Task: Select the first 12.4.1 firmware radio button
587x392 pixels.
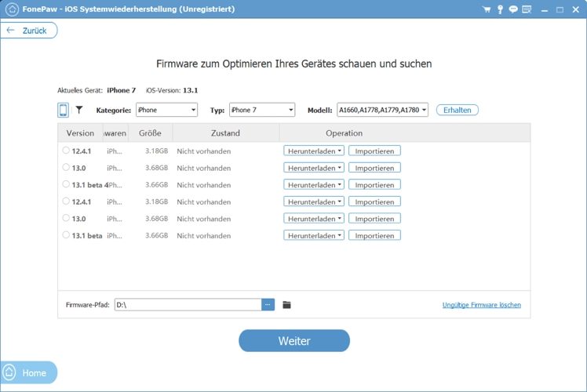Action: click(65, 151)
